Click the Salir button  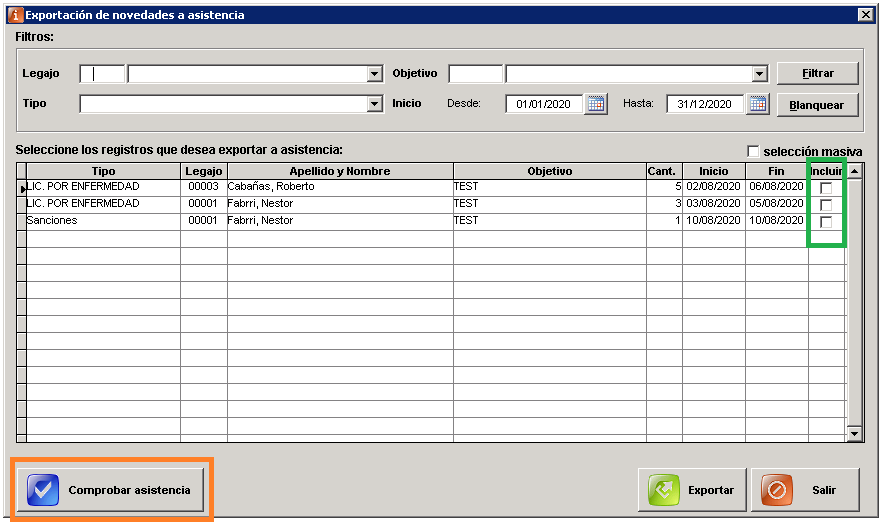coord(805,490)
